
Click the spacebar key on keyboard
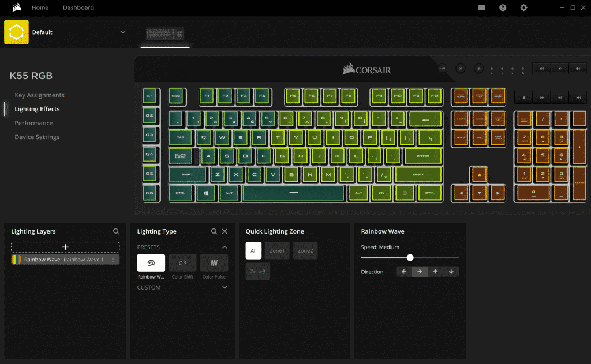coord(293,193)
